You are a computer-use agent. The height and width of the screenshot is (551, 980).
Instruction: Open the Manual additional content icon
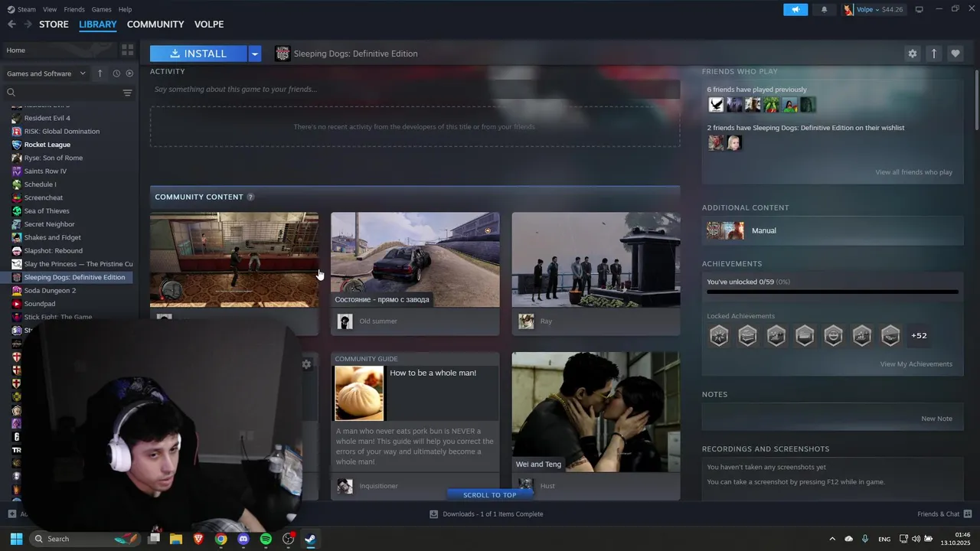tap(725, 230)
